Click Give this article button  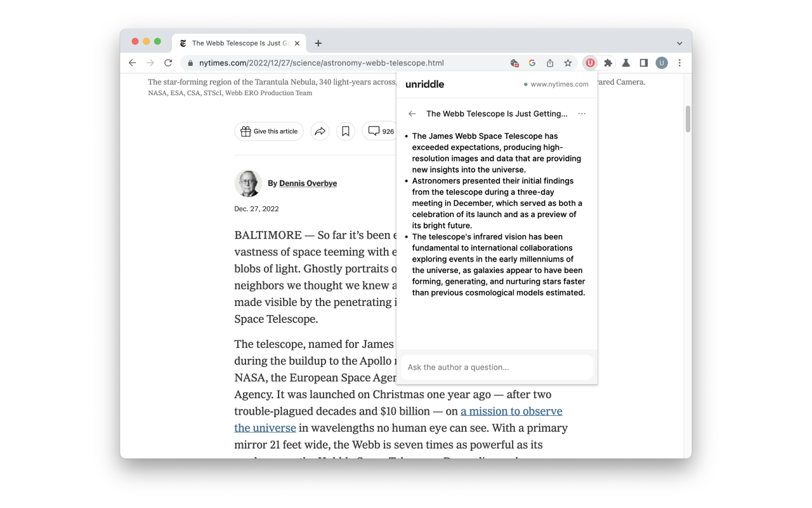point(269,131)
